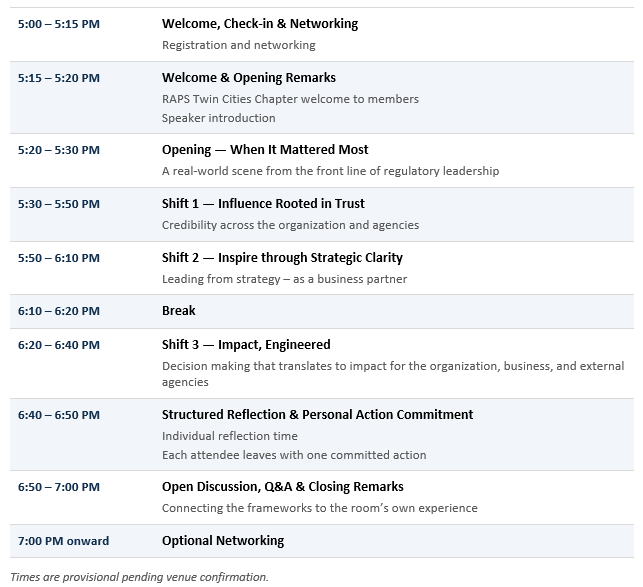Select the 5:20 – 5:30 PM time label
Screen dimensions: 643x587
coord(59,150)
